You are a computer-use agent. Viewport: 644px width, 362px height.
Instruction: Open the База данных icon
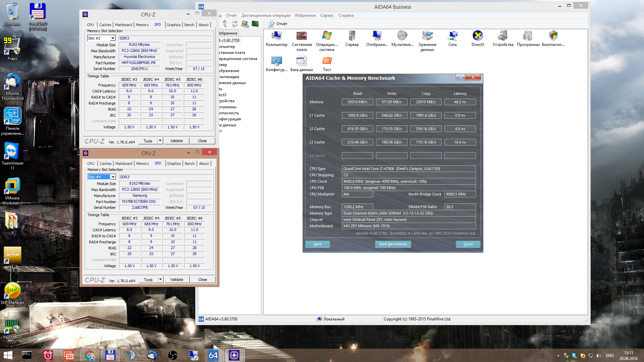click(x=301, y=61)
